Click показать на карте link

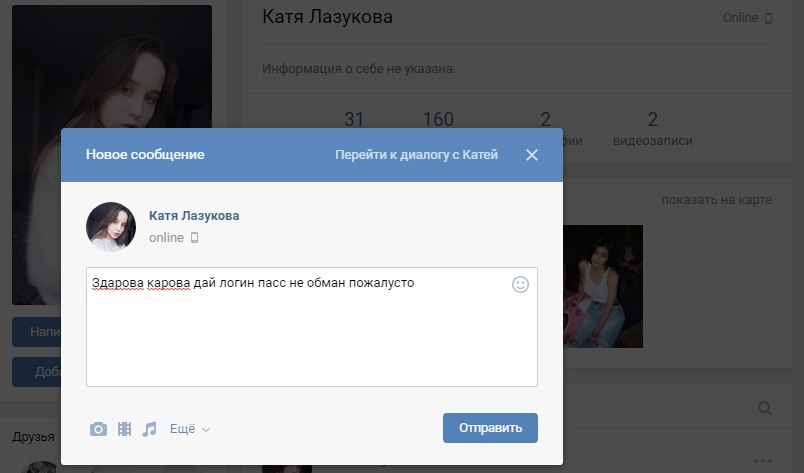[x=716, y=200]
